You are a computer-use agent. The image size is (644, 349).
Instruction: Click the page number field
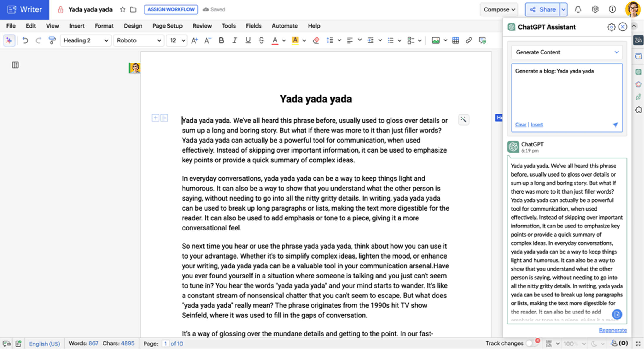[x=166, y=343]
